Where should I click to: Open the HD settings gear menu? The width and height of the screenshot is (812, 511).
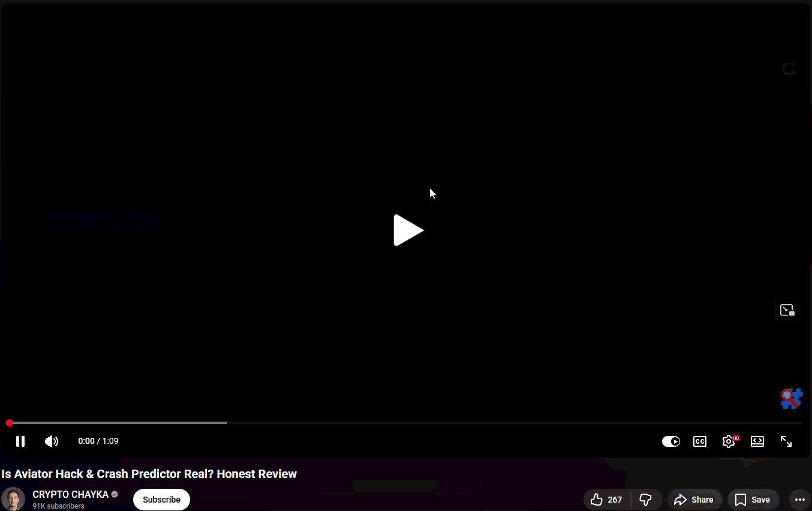coord(729,441)
